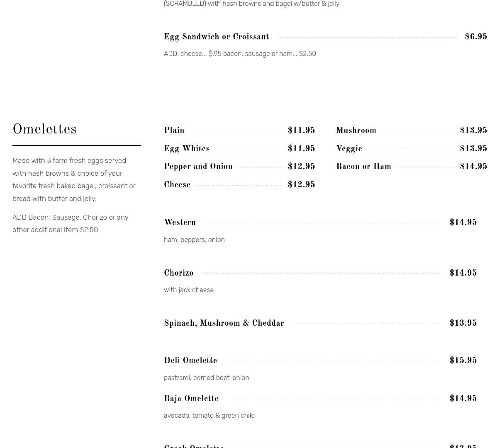
Task: Select the Egg Sandwich or Croissant item
Action: 216,37
